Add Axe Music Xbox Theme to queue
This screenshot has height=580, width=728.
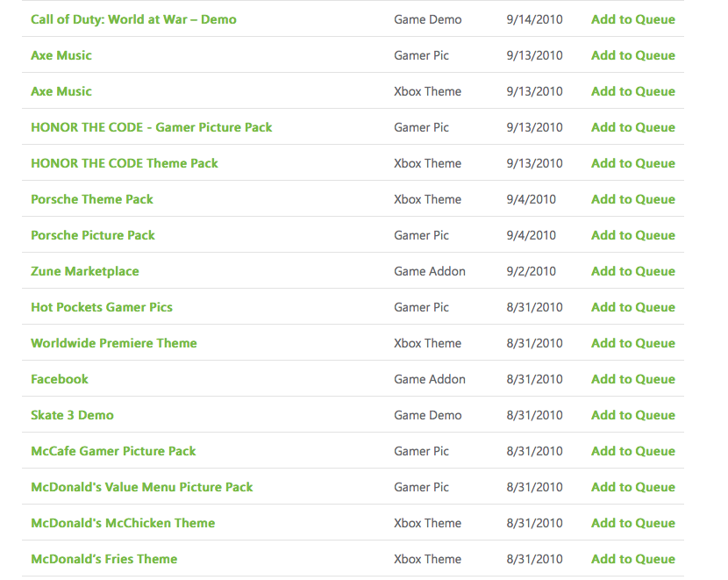click(632, 91)
